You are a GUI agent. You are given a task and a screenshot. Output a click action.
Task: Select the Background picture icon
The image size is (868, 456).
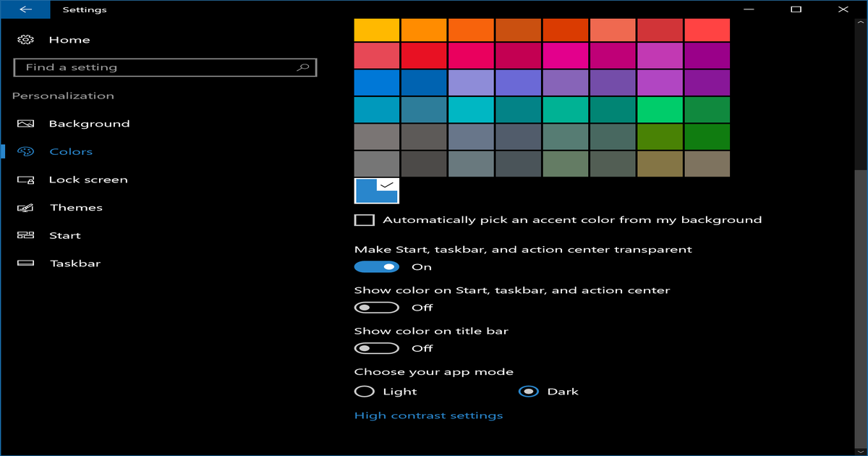tap(26, 123)
